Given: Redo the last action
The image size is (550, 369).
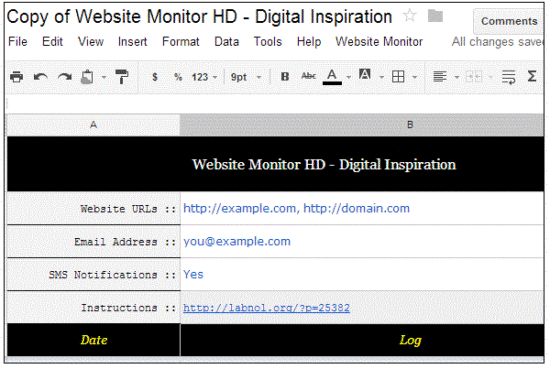Looking at the screenshot, I should pos(65,76).
